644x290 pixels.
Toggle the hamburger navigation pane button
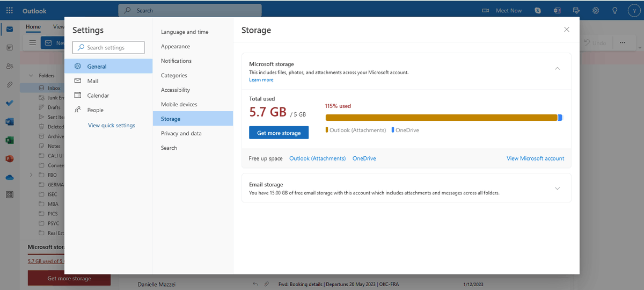(33, 42)
